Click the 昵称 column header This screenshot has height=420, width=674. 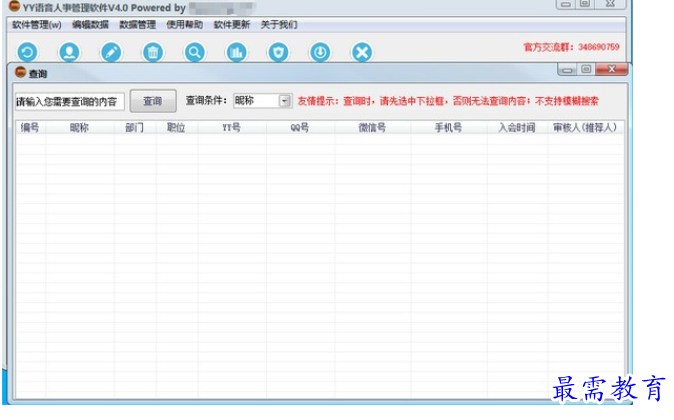coord(80,128)
